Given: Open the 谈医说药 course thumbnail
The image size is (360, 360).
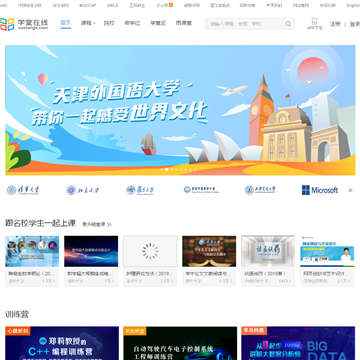Looking at the screenshot, I should click(x=268, y=251).
